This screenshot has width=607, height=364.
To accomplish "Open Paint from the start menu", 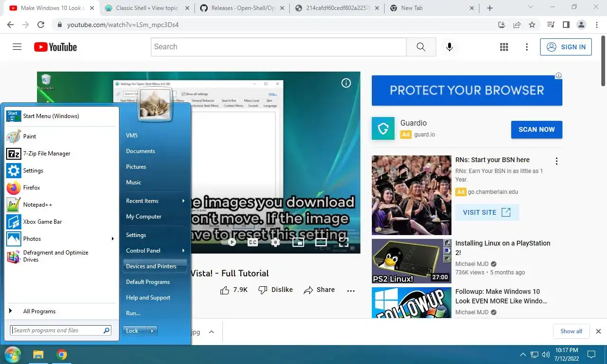I will point(61,136).
